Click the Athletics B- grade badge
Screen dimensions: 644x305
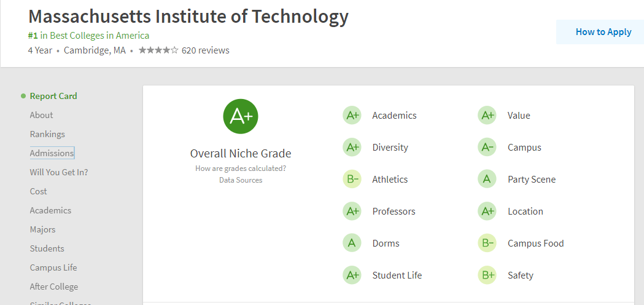352,180
